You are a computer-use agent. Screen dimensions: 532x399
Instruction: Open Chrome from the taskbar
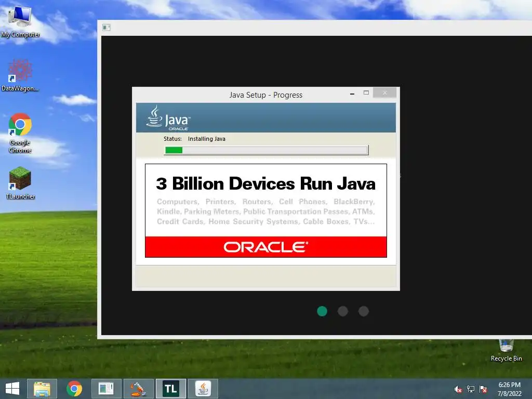point(74,389)
